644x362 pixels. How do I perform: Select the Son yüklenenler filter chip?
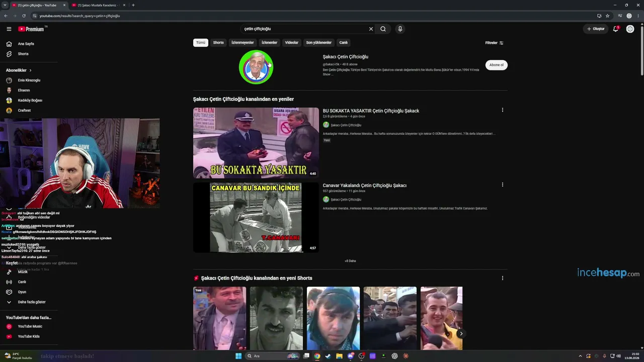tap(319, 43)
